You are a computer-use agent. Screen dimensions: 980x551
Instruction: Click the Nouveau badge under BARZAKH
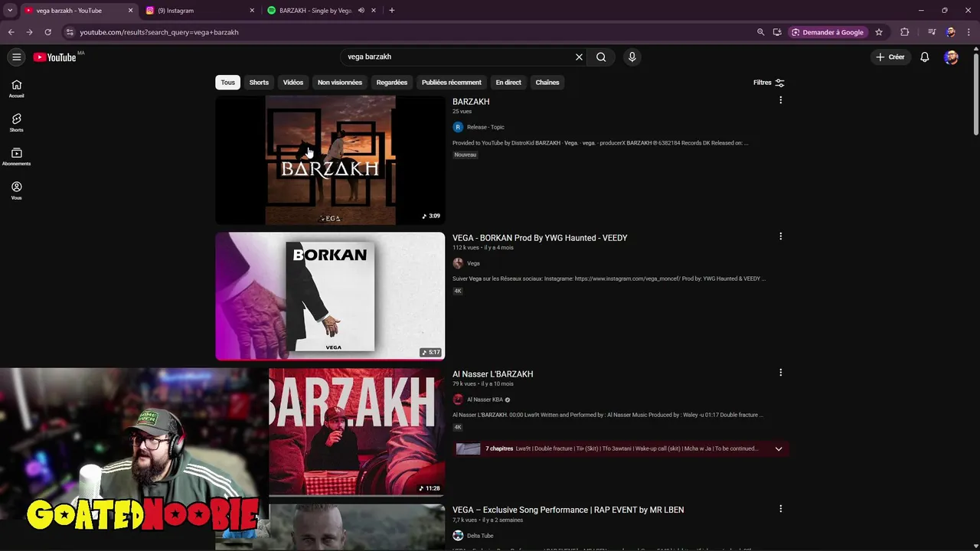tap(465, 155)
